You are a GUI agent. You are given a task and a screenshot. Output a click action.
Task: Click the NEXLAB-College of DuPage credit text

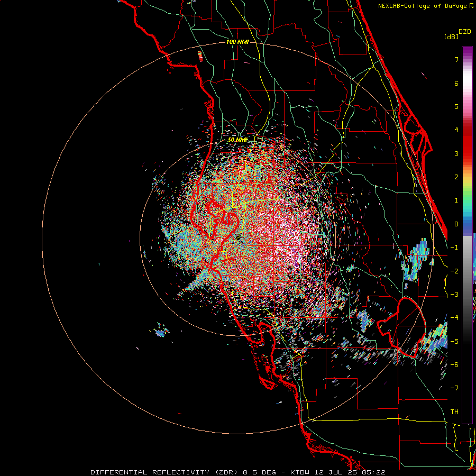(x=422, y=6)
